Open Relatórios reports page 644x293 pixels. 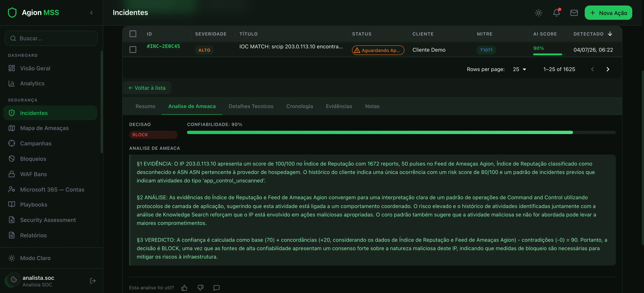(x=50, y=235)
